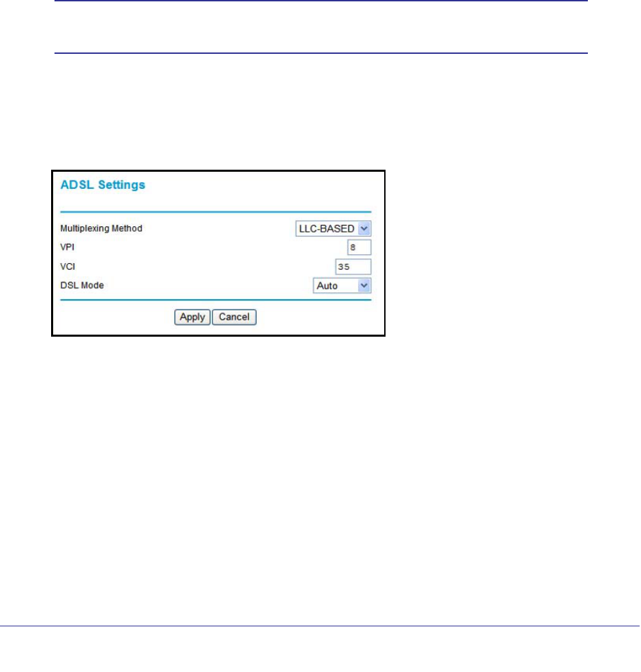Click the DSL Mode label
Screen dimensions: 641x672
[x=82, y=286]
